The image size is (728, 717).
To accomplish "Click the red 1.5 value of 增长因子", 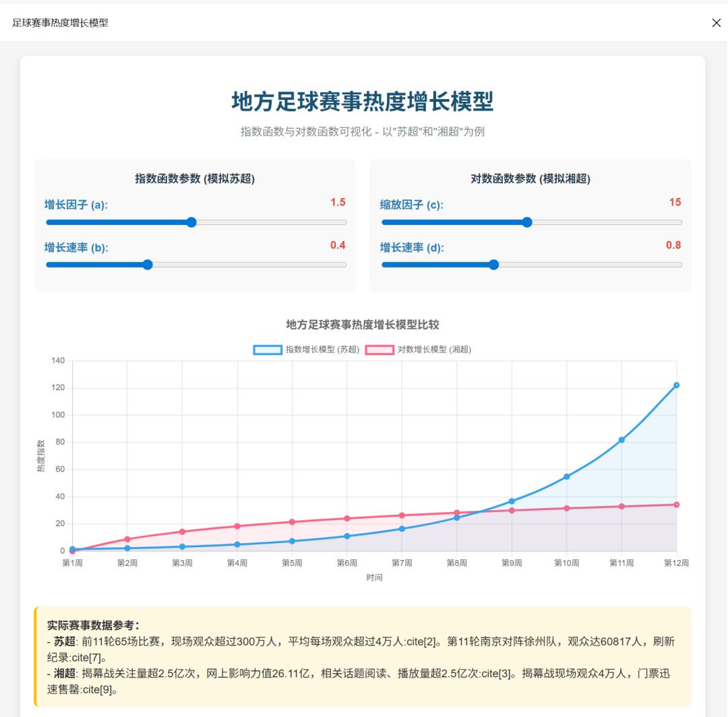I will pyautogui.click(x=337, y=201).
